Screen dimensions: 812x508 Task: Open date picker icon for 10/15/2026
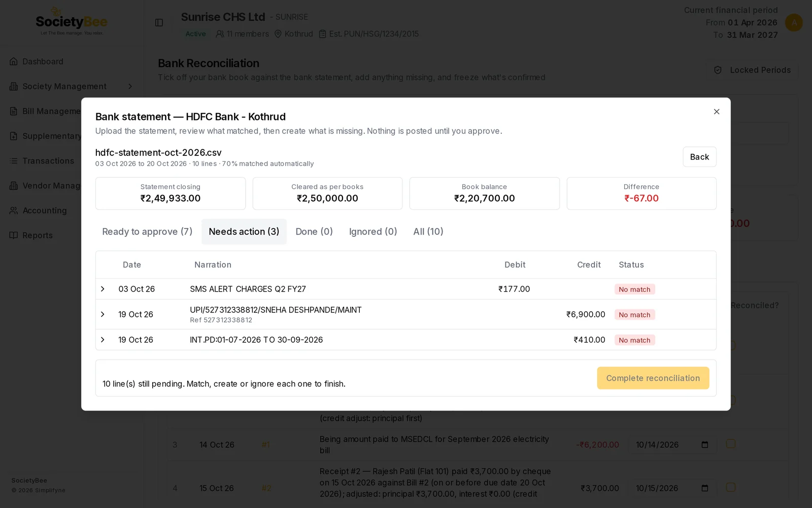click(x=705, y=488)
